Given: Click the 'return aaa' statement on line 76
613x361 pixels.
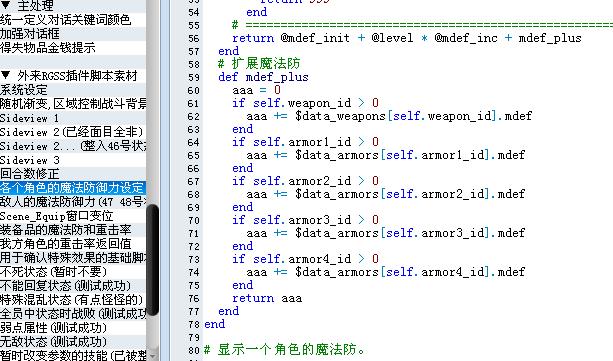Looking at the screenshot, I should pos(267,298).
